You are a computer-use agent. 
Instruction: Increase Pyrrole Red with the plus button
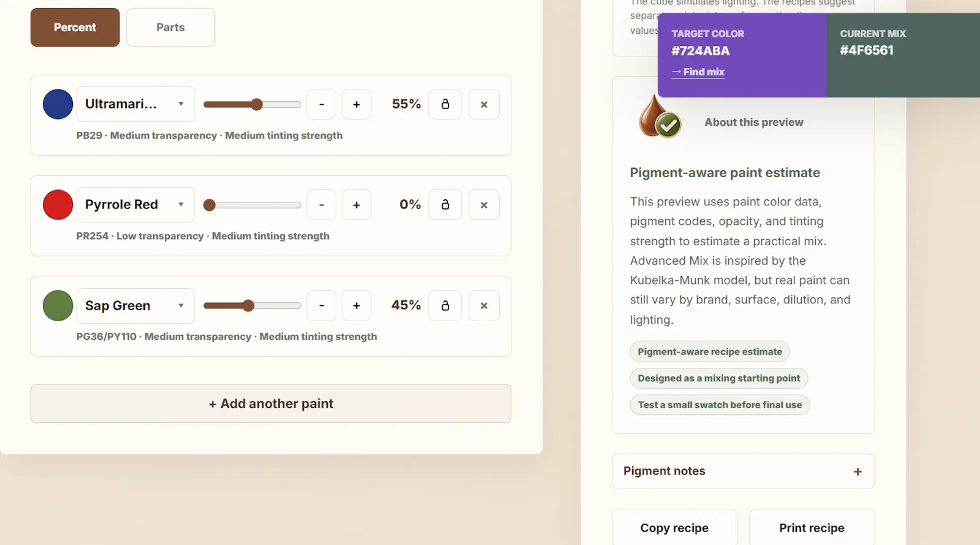[x=356, y=205]
